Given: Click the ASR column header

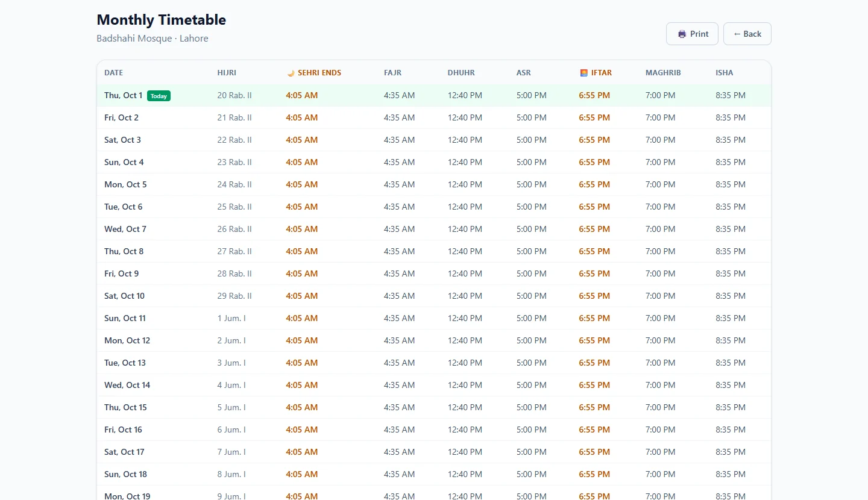Looking at the screenshot, I should click(524, 73).
